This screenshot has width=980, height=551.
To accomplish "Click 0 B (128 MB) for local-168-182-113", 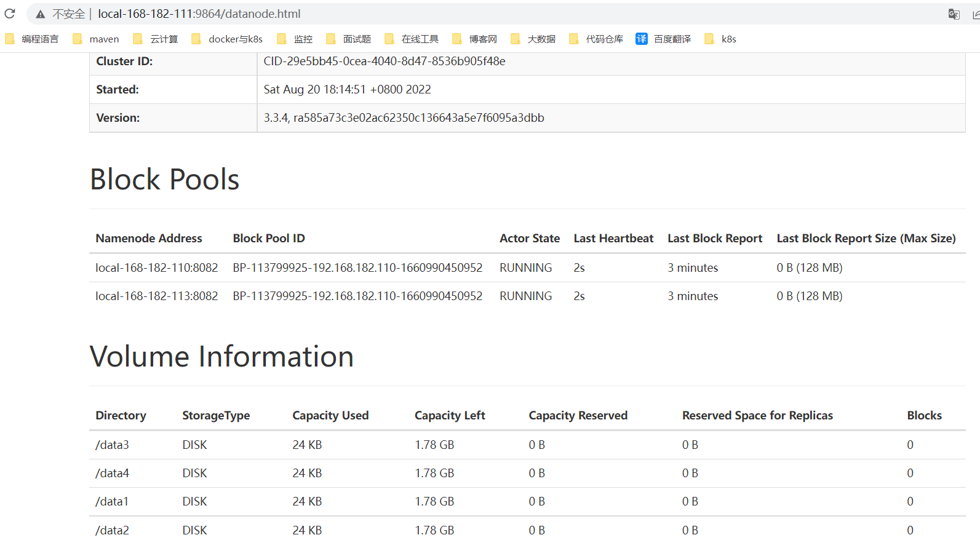I will tap(810, 296).
